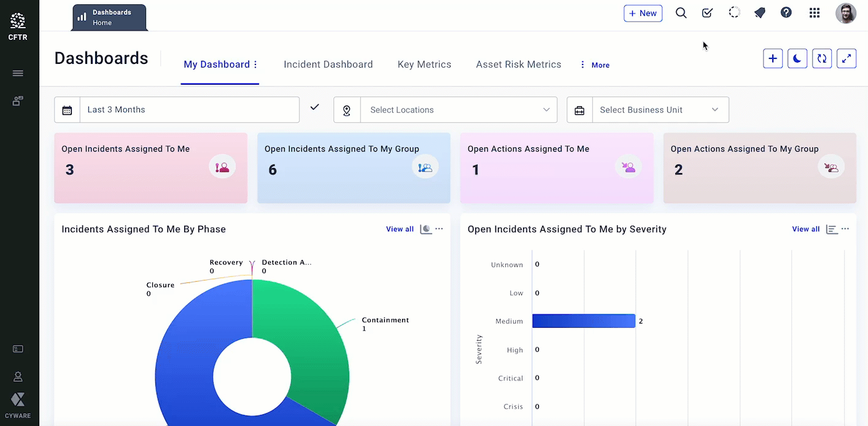Image resolution: width=868 pixels, height=426 pixels.
Task: Click the notifications bell icon
Action: (760, 13)
